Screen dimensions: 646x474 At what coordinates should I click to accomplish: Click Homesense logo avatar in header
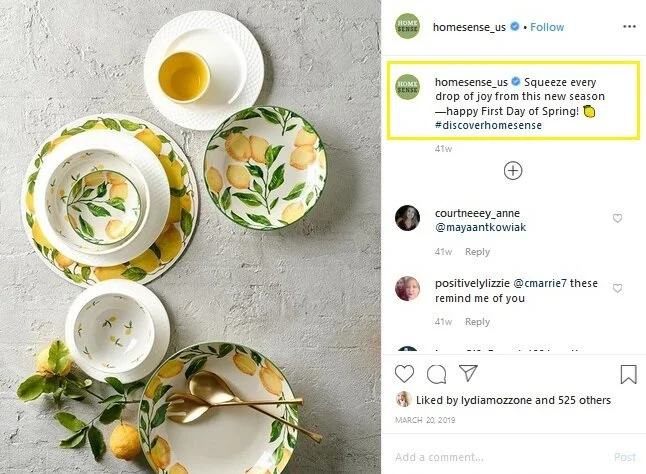coord(407,26)
